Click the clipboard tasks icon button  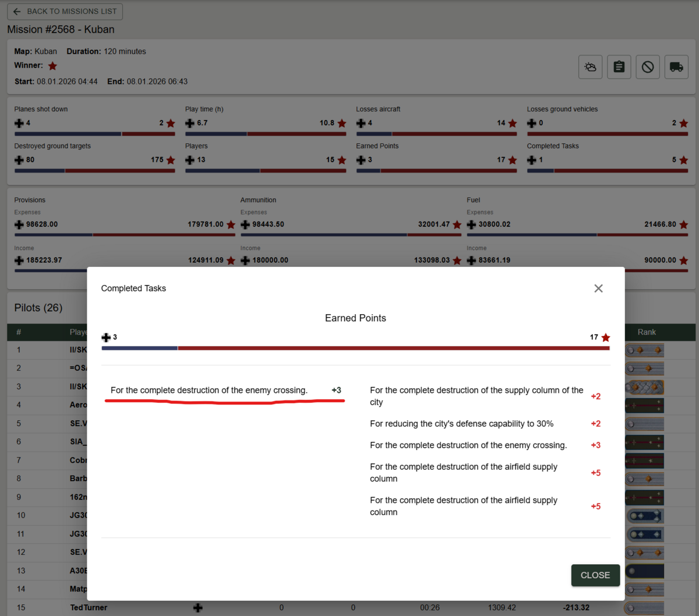[x=619, y=67]
